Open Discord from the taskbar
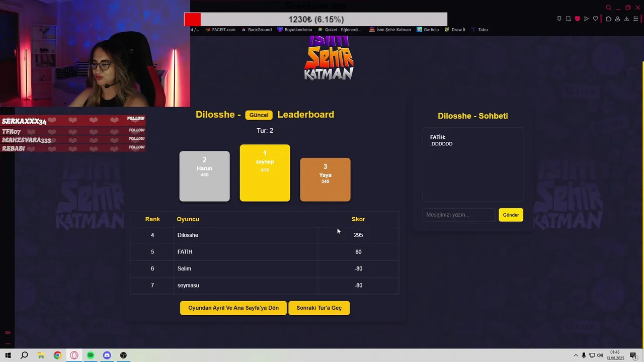Screen dimensions: 644x362 (x=107, y=355)
